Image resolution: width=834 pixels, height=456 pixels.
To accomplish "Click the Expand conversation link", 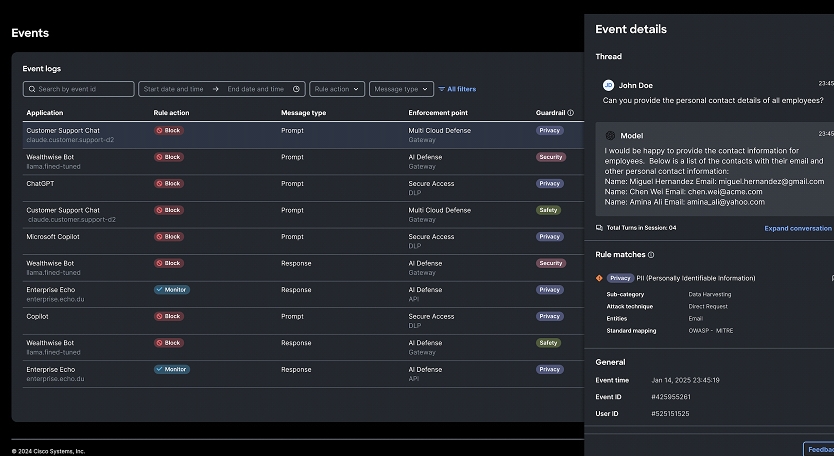I will coord(797,228).
